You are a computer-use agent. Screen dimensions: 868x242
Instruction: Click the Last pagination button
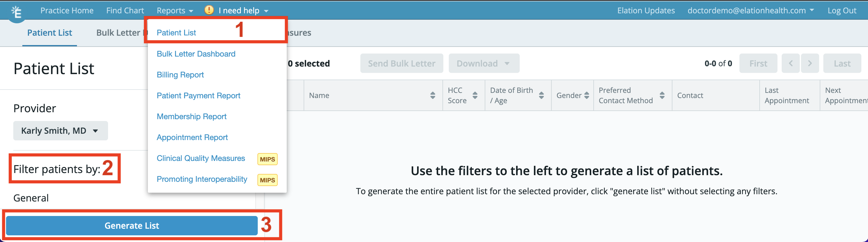(842, 63)
